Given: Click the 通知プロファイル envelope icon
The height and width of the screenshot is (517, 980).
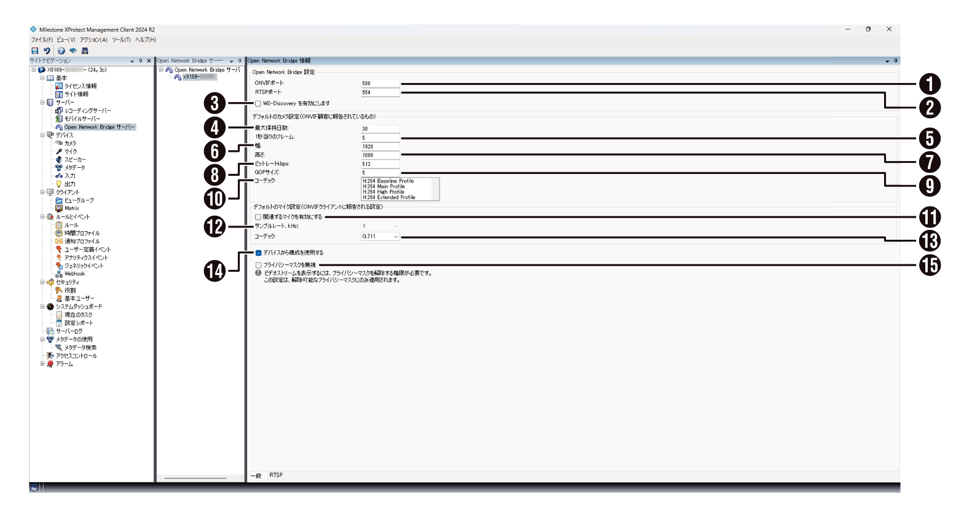Looking at the screenshot, I should 59,241.
